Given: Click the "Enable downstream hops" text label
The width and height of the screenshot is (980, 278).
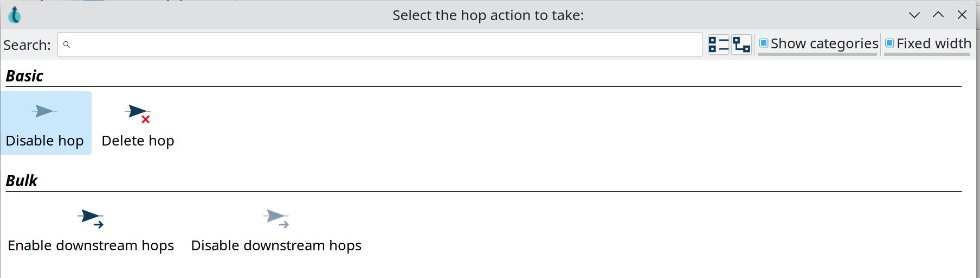Looking at the screenshot, I should [x=91, y=245].
